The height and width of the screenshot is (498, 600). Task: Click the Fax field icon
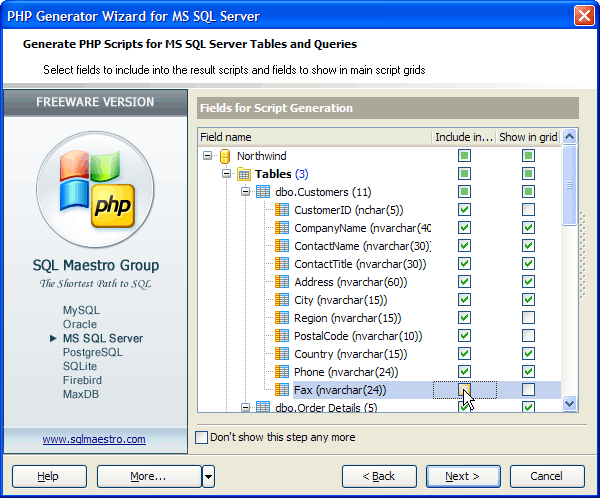point(282,390)
